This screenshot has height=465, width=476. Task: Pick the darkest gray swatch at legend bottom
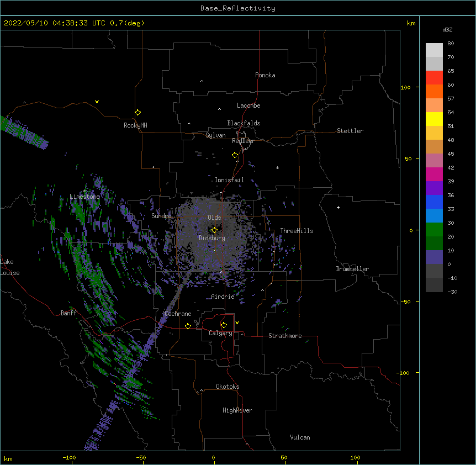[434, 285]
